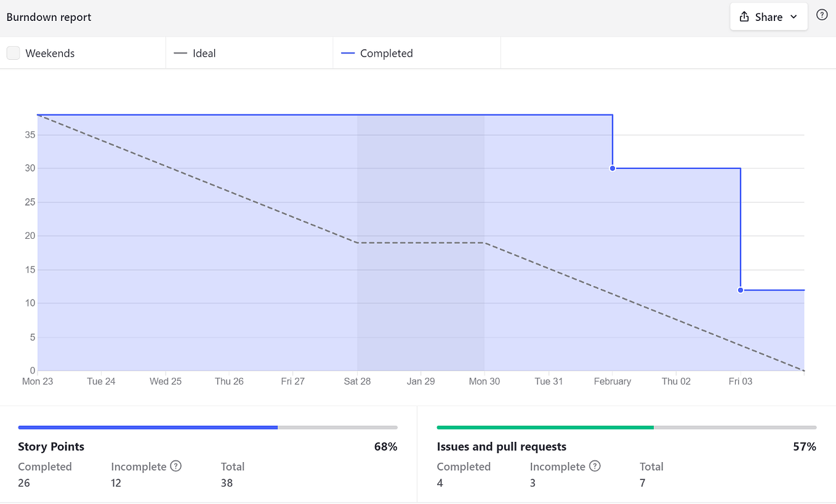Toggle the Ideal line in the legend
This screenshot has height=504, width=836.
pyautogui.click(x=195, y=53)
